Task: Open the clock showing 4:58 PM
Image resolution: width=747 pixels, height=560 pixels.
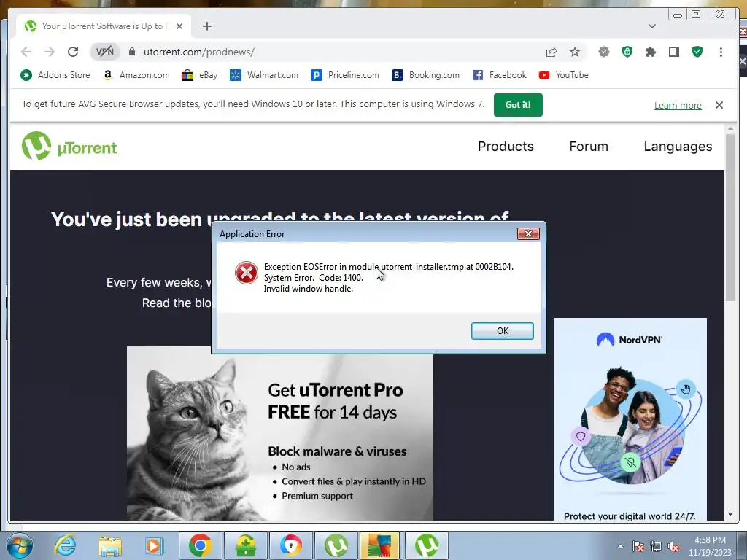Action: point(709,546)
